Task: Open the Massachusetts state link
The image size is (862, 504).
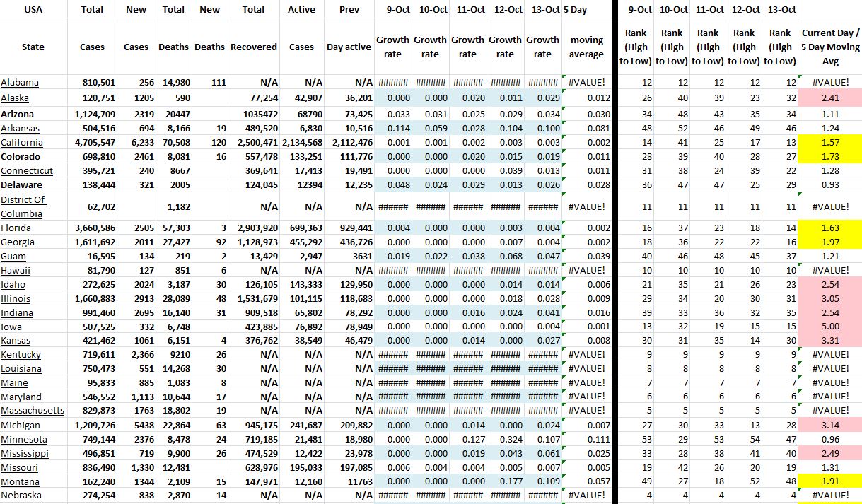Action: 33,411
